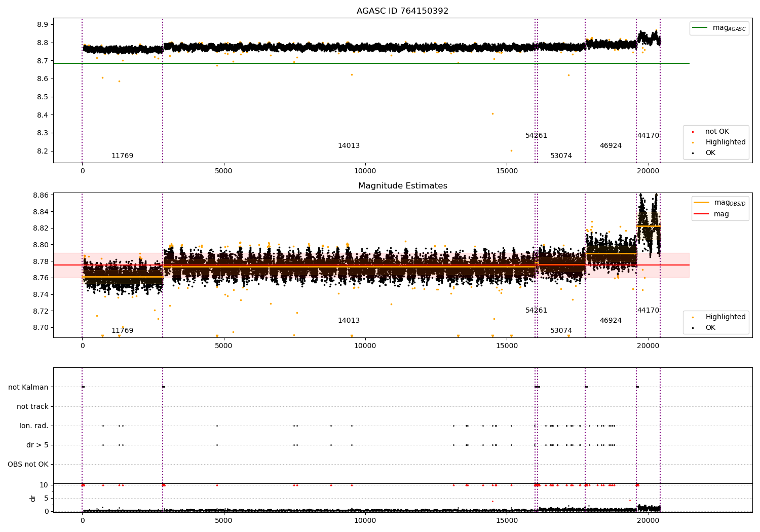Click the 8.78 y-axis tick in middle plot
This screenshot has width=760, height=532.
[41, 262]
